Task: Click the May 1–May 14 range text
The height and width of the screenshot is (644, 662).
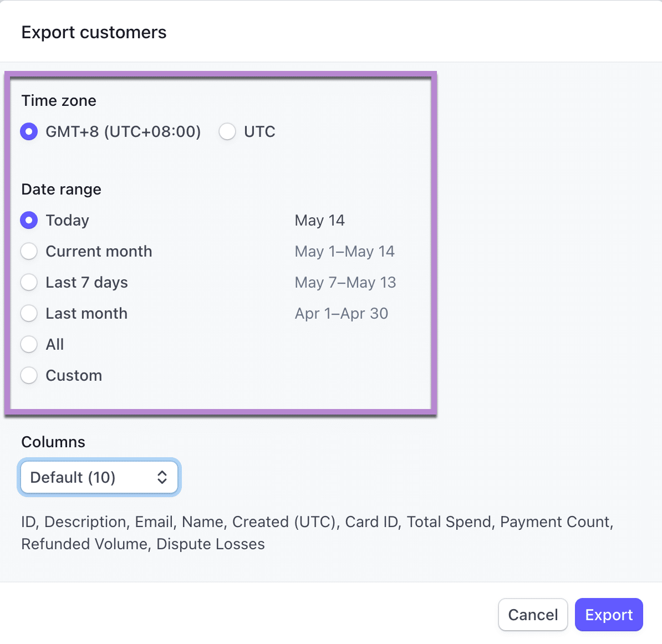Action: 344,251
